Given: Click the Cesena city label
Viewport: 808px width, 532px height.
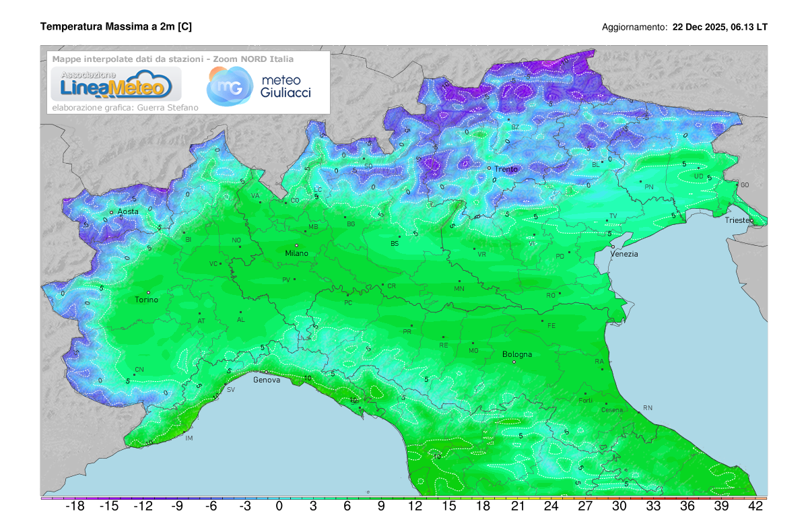Looking at the screenshot, I should pyautogui.click(x=611, y=409).
